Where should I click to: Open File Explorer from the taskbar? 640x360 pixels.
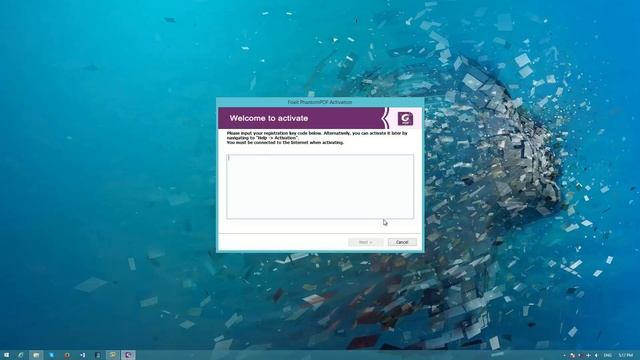click(36, 355)
